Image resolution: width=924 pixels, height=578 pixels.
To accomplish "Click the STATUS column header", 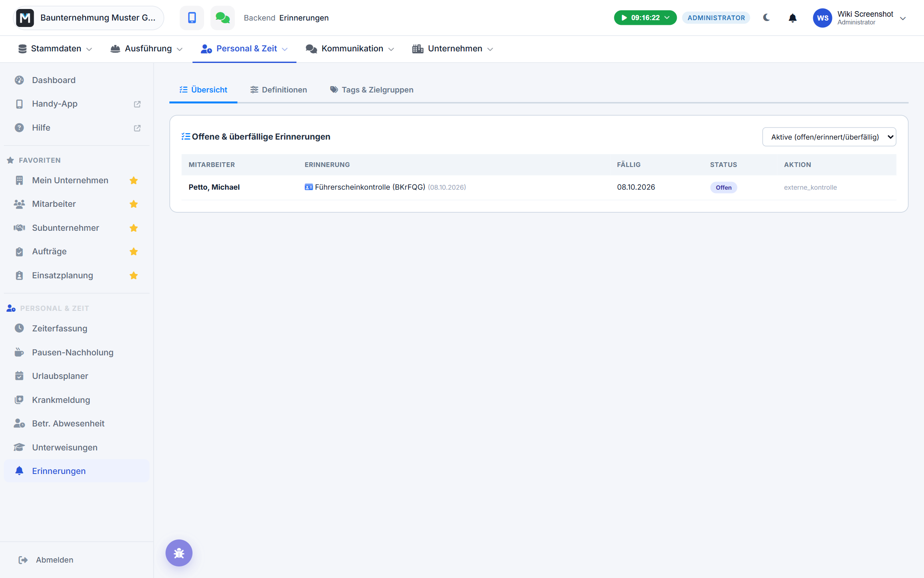I will pyautogui.click(x=723, y=165).
